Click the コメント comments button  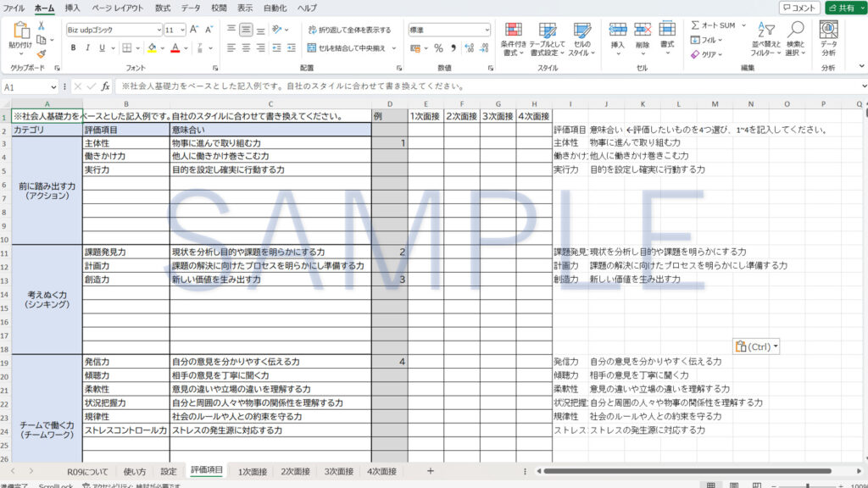799,8
